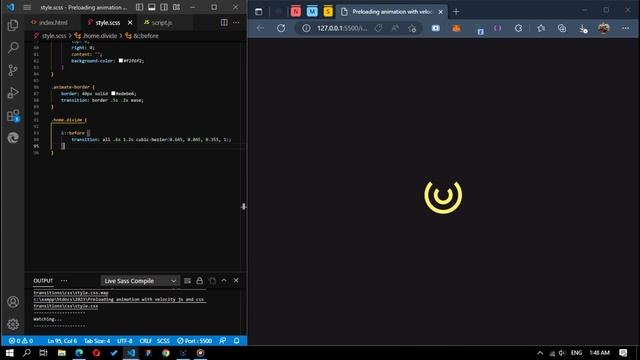Switch to the pinned N tab in Edge
Screen dimensions: 640x360
pyautogui.click(x=296, y=12)
